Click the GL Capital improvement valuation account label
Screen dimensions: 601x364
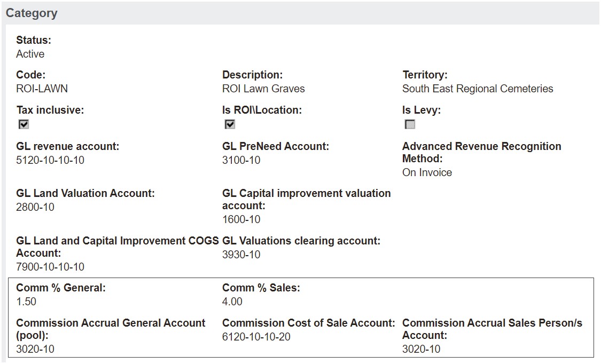tap(307, 200)
